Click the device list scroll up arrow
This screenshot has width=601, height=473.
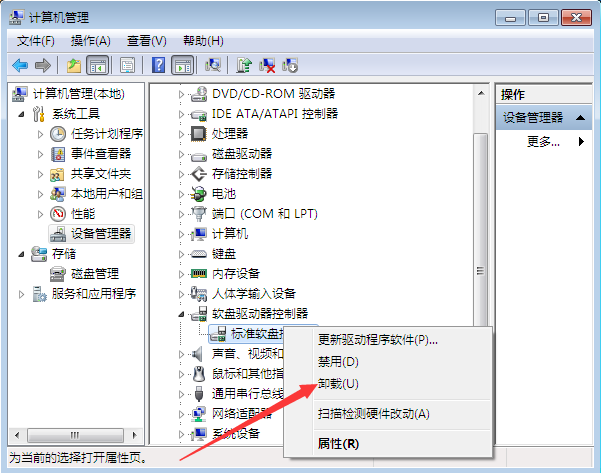click(x=481, y=93)
